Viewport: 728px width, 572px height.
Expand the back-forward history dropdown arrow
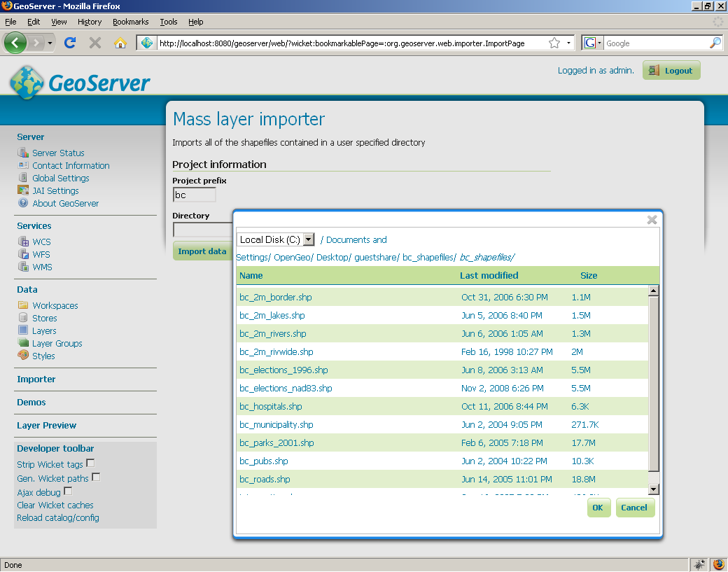[x=50, y=43]
